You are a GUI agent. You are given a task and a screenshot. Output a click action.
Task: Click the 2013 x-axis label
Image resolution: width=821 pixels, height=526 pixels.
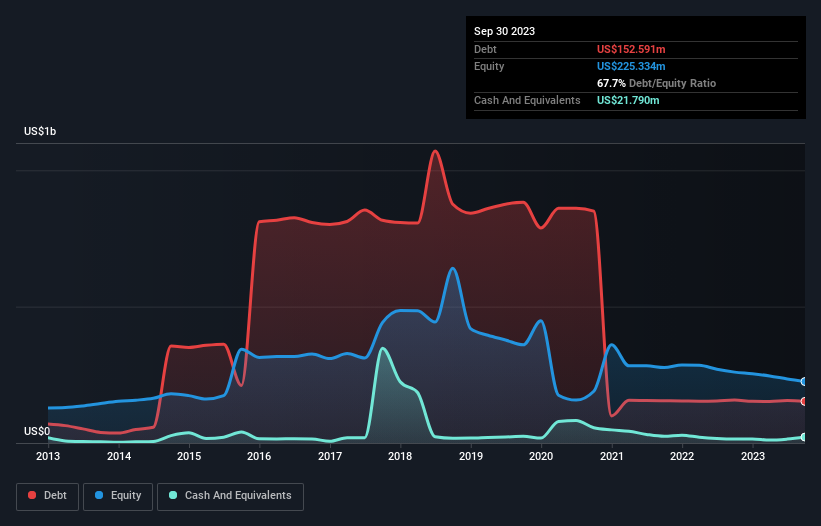48,456
